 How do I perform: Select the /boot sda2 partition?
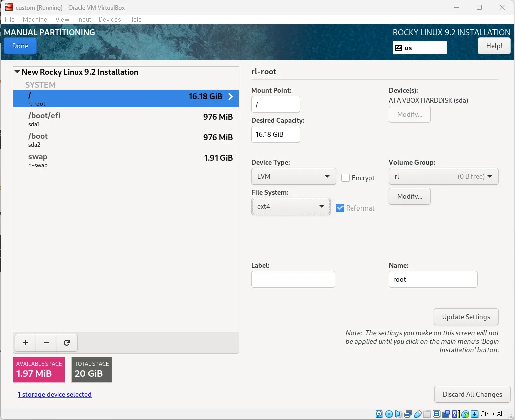[126, 140]
